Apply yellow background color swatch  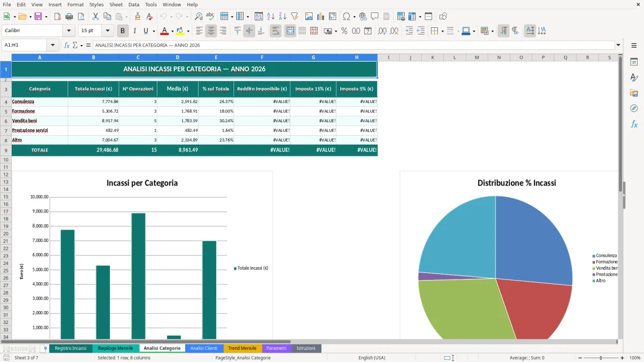[180, 31]
